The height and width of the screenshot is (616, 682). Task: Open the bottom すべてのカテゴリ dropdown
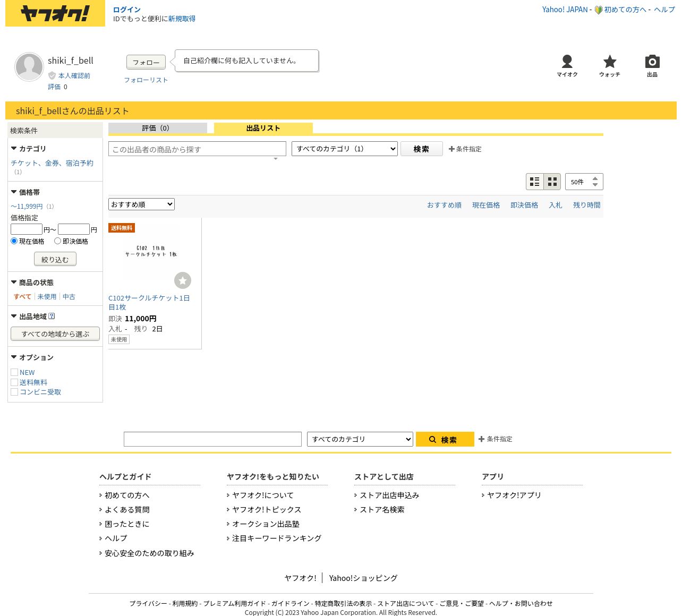point(360,439)
